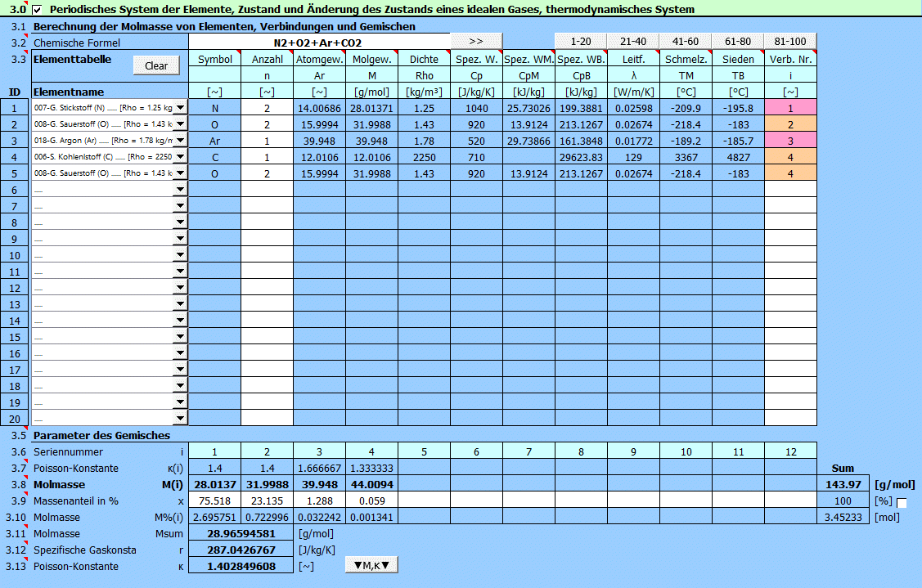Open the Kohlenstoff (C) dropdown in row 4

[180, 156]
